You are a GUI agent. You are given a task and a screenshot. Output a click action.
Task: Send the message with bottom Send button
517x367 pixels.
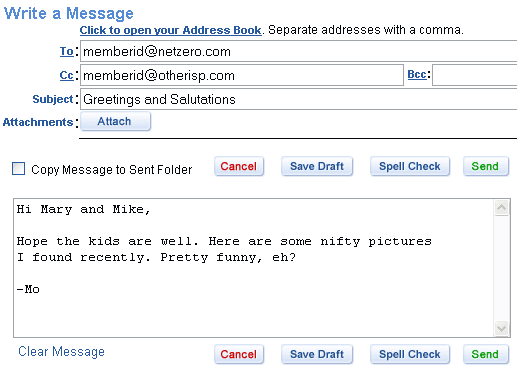pyautogui.click(x=486, y=354)
